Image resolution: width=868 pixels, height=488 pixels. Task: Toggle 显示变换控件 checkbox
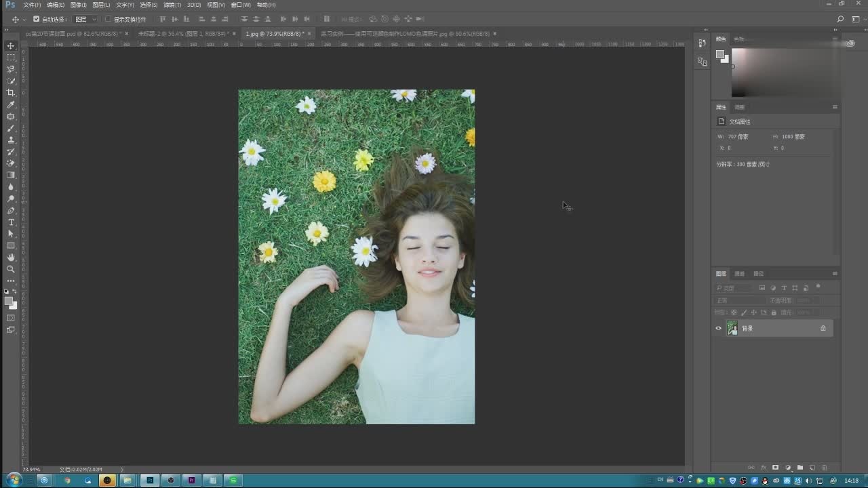click(x=108, y=19)
